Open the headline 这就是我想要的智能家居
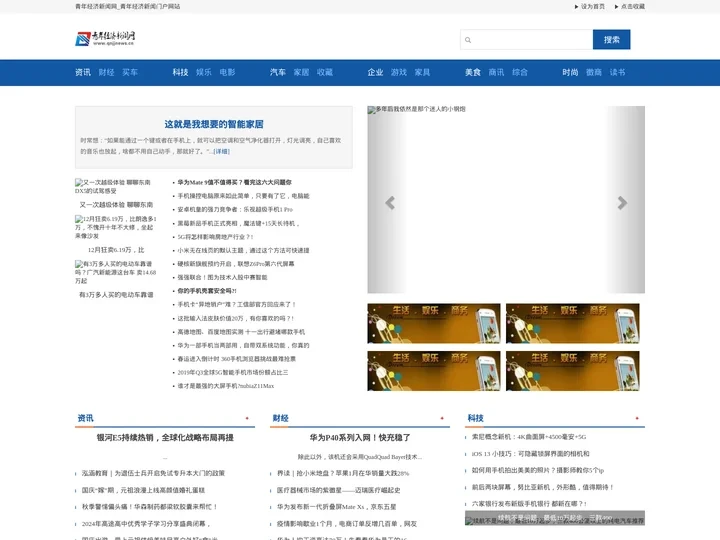Image resolution: width=720 pixels, height=540 pixels. [x=214, y=124]
